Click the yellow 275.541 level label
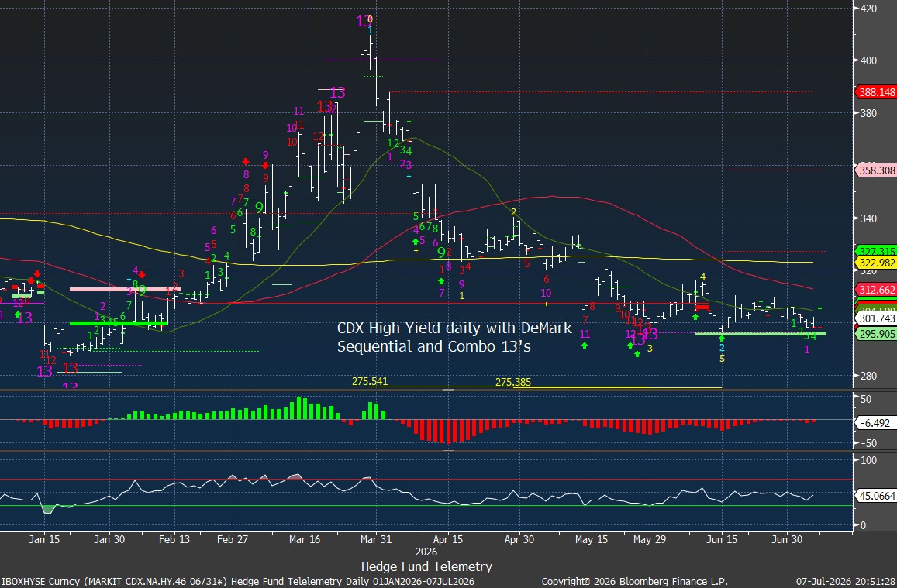This screenshot has height=588, width=897. tap(370, 381)
